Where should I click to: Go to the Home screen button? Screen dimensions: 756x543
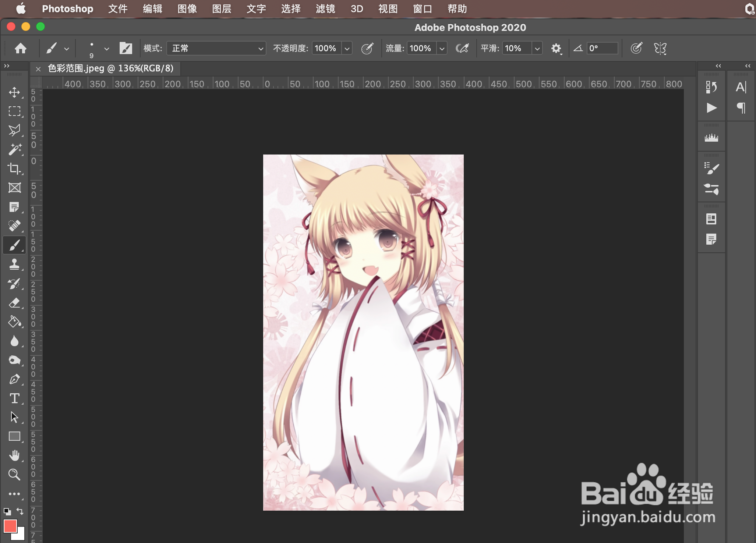pos(21,48)
